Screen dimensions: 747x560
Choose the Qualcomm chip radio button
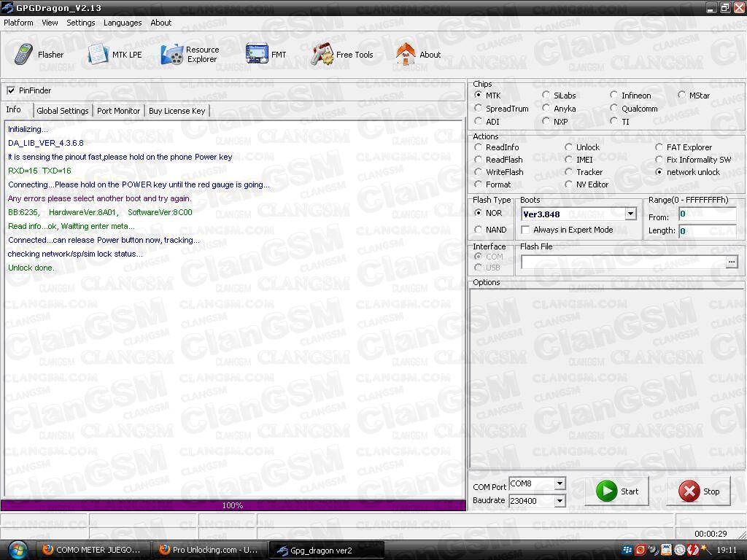pos(614,109)
